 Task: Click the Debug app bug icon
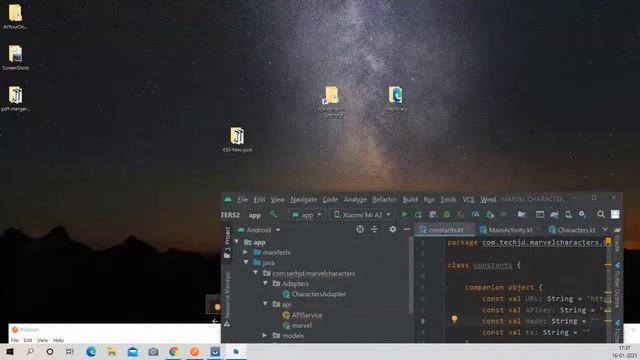tap(447, 214)
